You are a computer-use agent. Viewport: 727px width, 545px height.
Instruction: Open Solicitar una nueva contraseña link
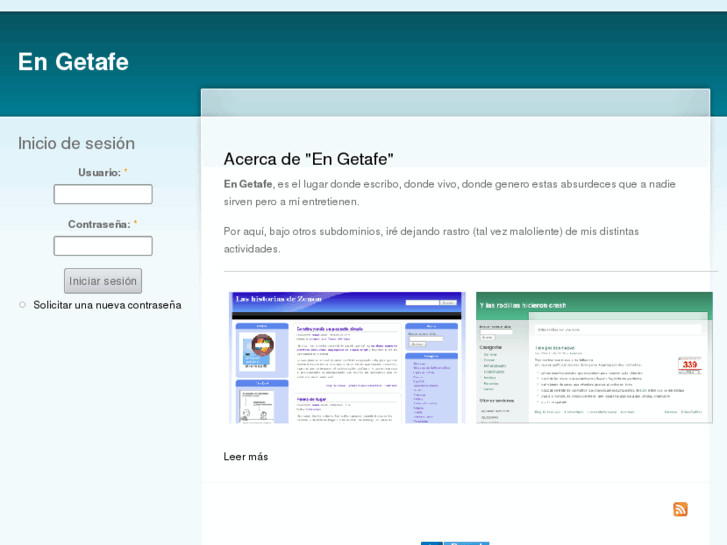[107, 305]
